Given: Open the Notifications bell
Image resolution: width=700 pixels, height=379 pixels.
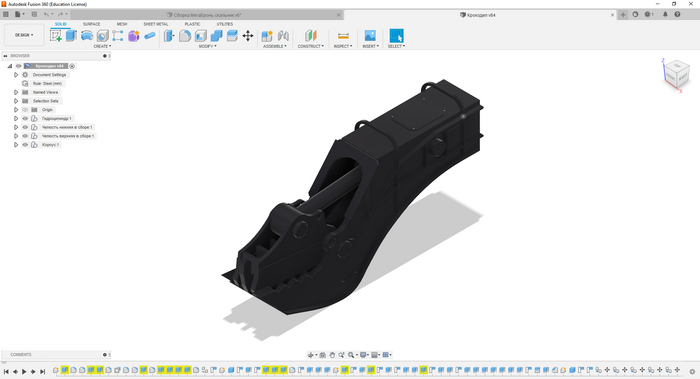Looking at the screenshot, I should [x=665, y=14].
